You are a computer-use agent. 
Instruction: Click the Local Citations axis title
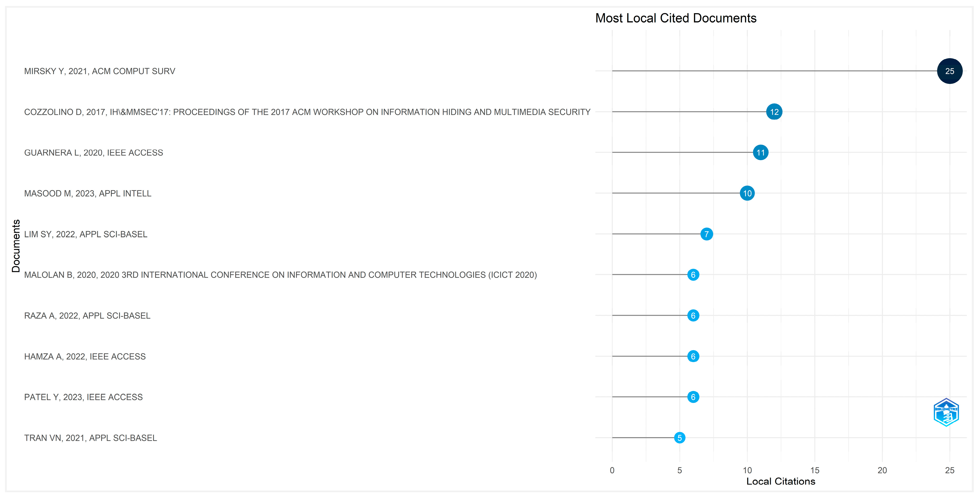coord(781,481)
